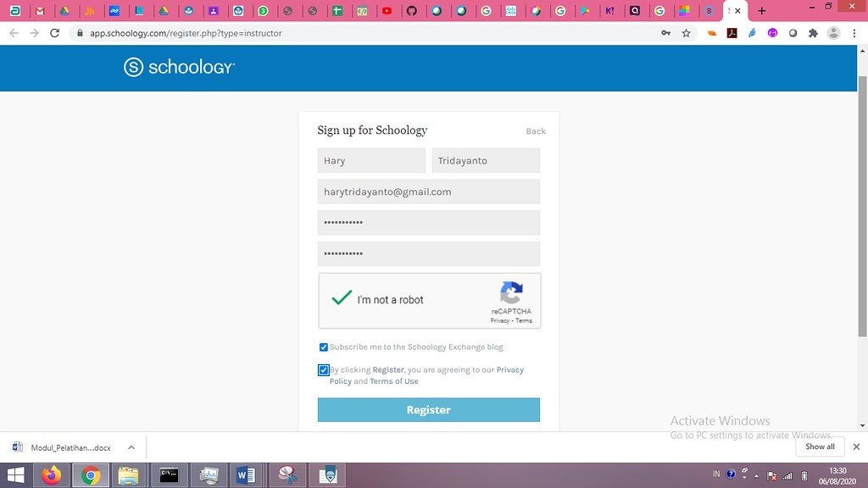Bookmark this page with the star icon
Viewport: 868px width, 488px height.
[x=687, y=33]
